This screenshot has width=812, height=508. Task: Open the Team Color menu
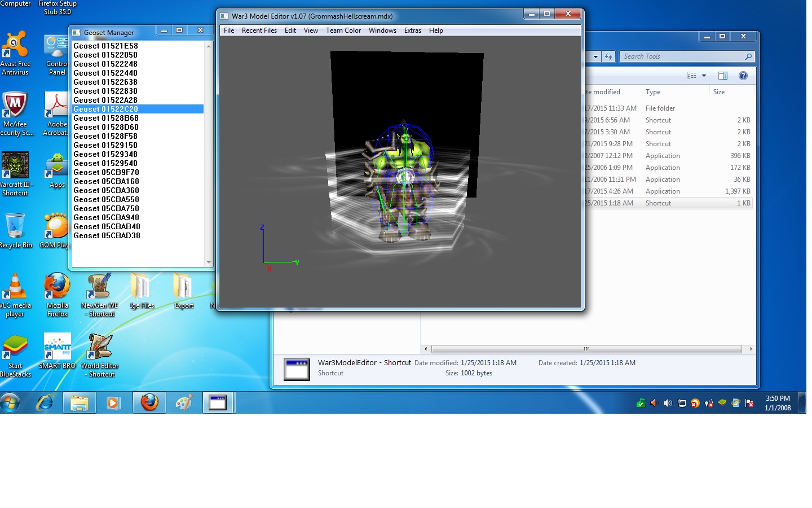[343, 30]
